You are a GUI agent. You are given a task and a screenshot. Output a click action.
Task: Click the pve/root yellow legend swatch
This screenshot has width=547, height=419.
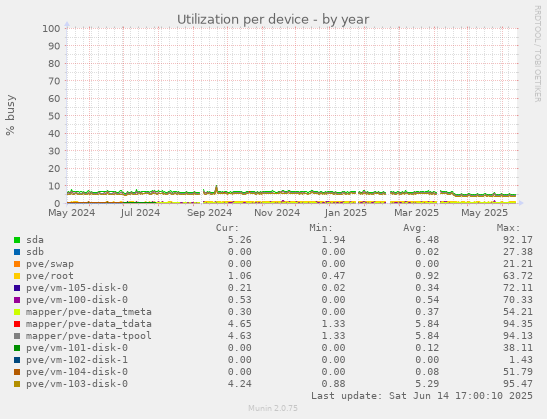(17, 276)
